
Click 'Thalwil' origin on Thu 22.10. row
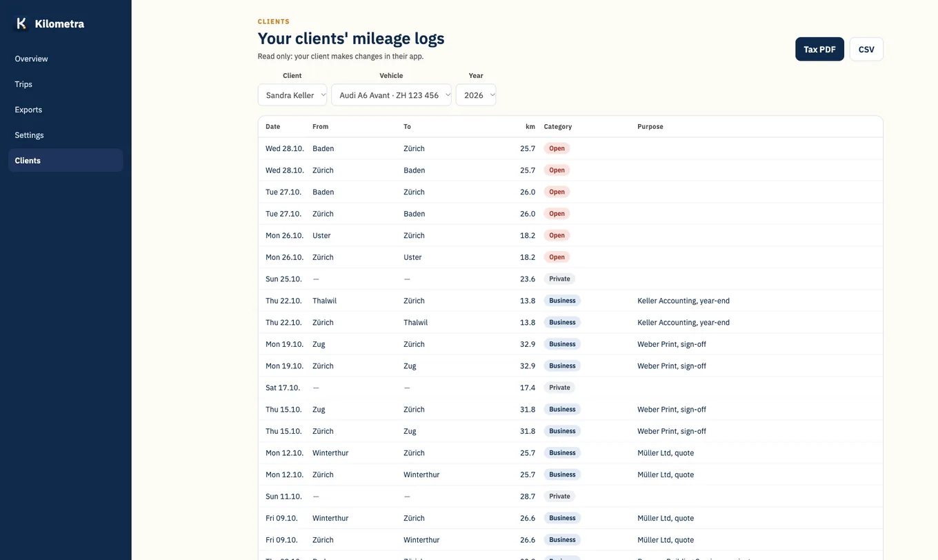tap(324, 301)
